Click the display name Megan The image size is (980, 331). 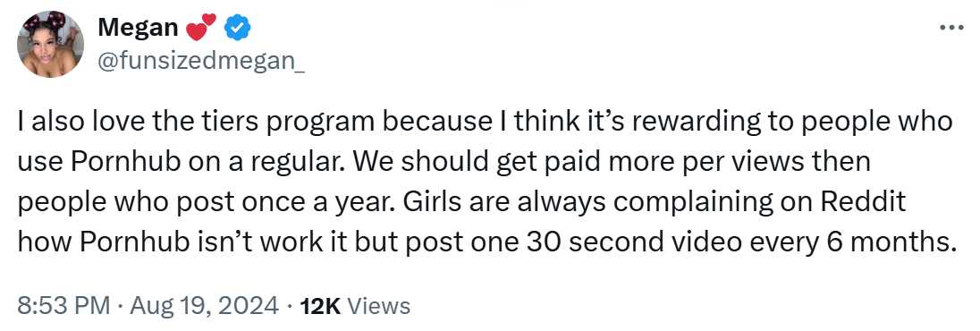tap(138, 28)
